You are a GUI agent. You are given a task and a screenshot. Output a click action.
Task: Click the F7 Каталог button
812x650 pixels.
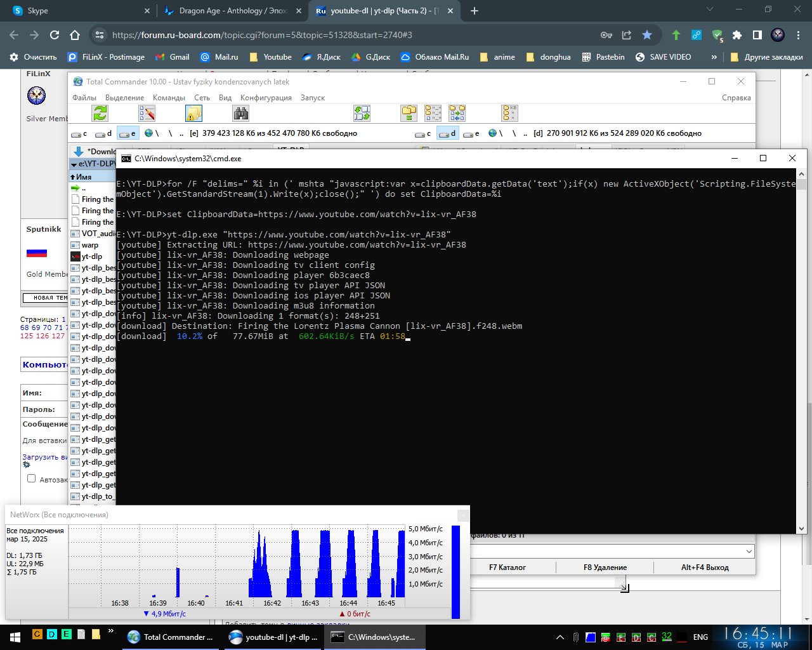[507, 567]
